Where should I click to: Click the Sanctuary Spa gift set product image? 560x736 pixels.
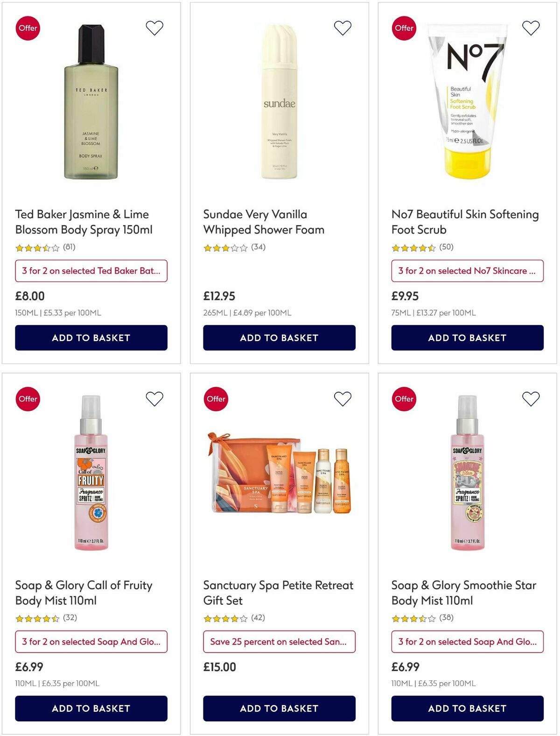point(279,481)
